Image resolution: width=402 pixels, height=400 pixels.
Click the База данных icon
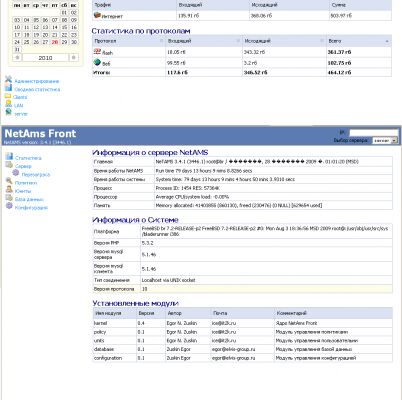point(9,198)
